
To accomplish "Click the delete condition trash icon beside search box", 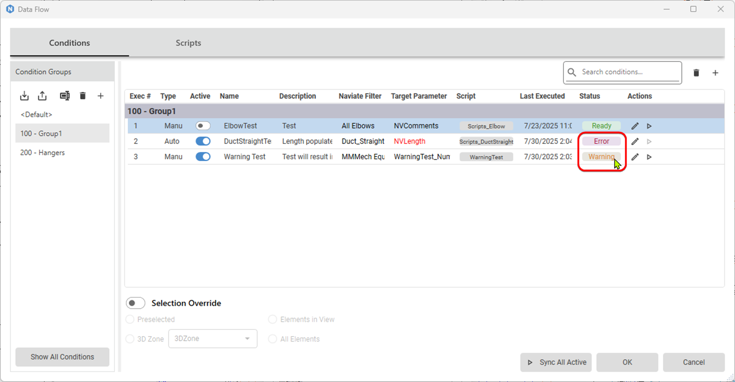I will (x=696, y=73).
